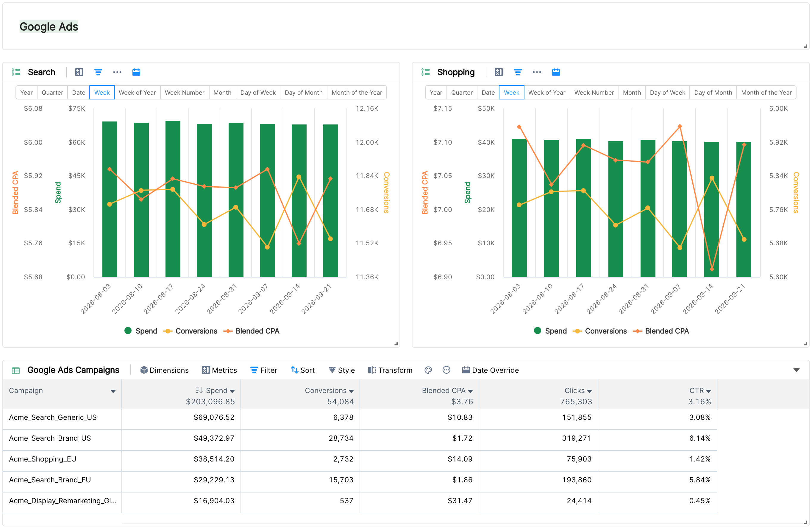Open metrics calculator icon in Search widget
This screenshot has width=812, height=530.
coord(79,72)
